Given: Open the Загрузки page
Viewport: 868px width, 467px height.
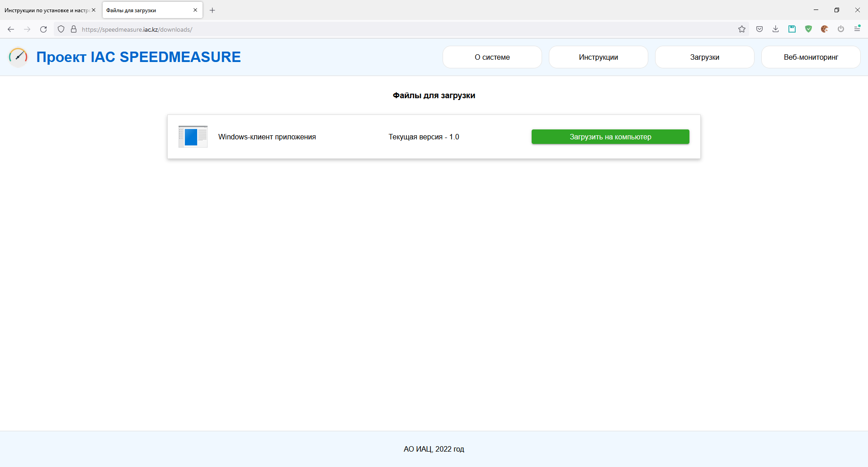Looking at the screenshot, I should click(x=705, y=57).
